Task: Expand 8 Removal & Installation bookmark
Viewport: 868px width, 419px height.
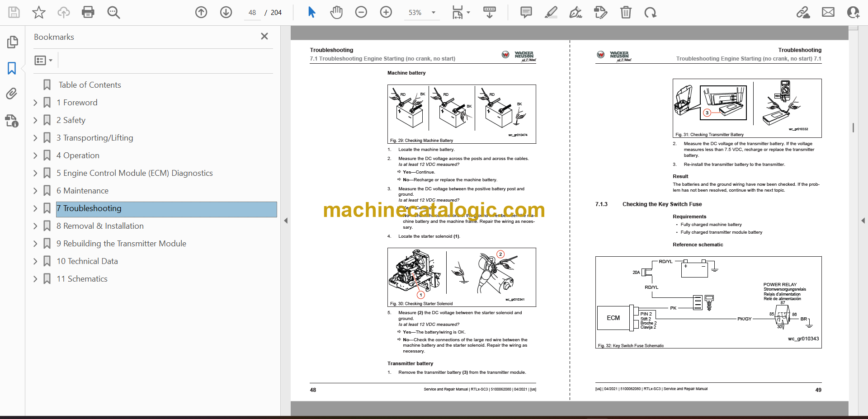Action: [35, 226]
